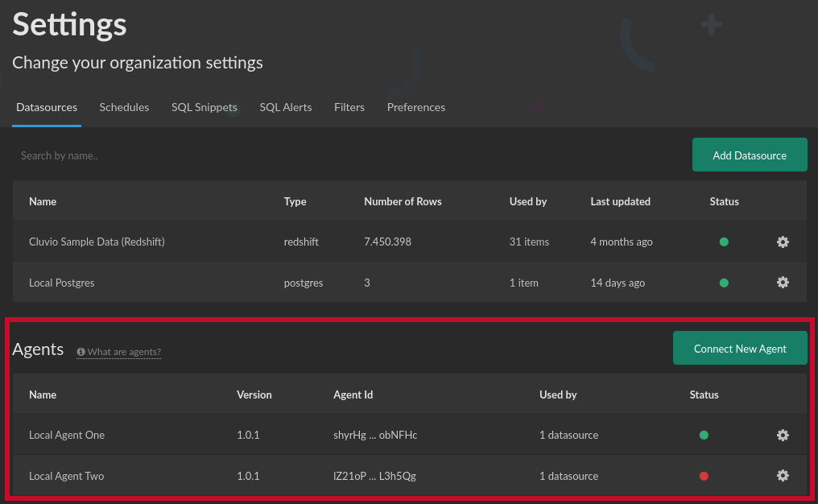Open the SQL Snippets tab

tap(204, 107)
